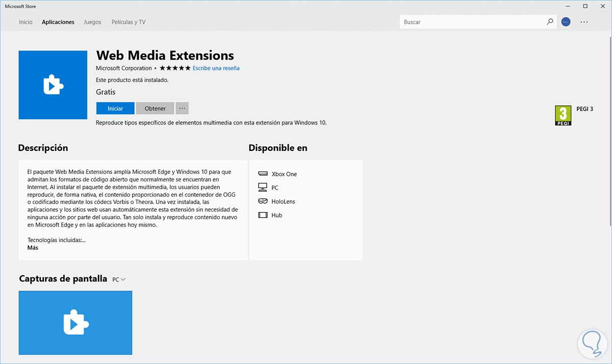The image size is (612, 364).
Task: Open the three-dot menu in the header
Action: [584, 22]
